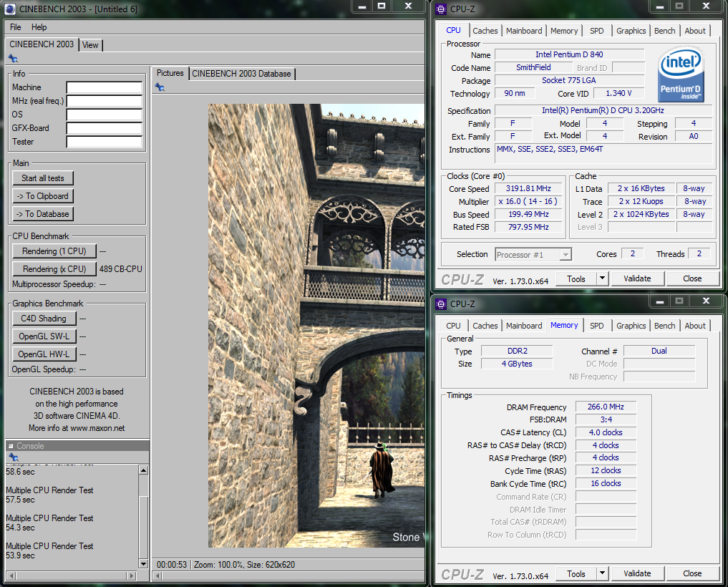
Task: Switch to CINEBENCH 2003 Database tab
Action: [x=241, y=73]
